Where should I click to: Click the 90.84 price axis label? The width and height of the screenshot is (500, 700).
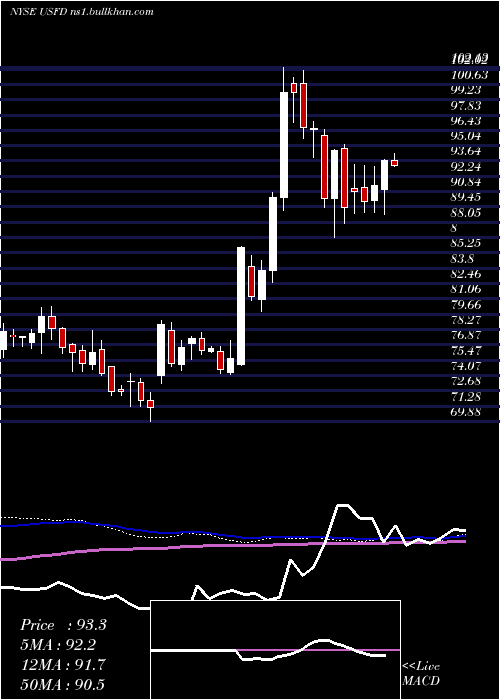(x=466, y=182)
